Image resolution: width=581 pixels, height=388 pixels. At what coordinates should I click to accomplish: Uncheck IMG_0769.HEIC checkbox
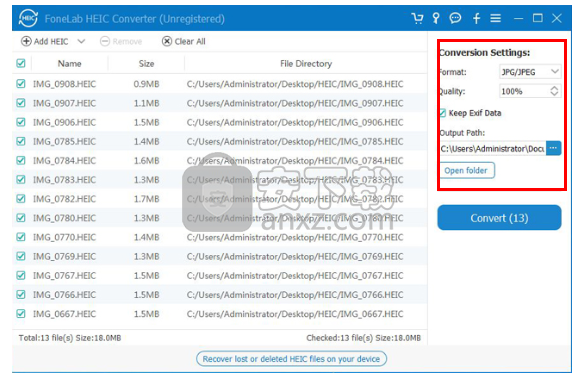pyautogui.click(x=21, y=256)
